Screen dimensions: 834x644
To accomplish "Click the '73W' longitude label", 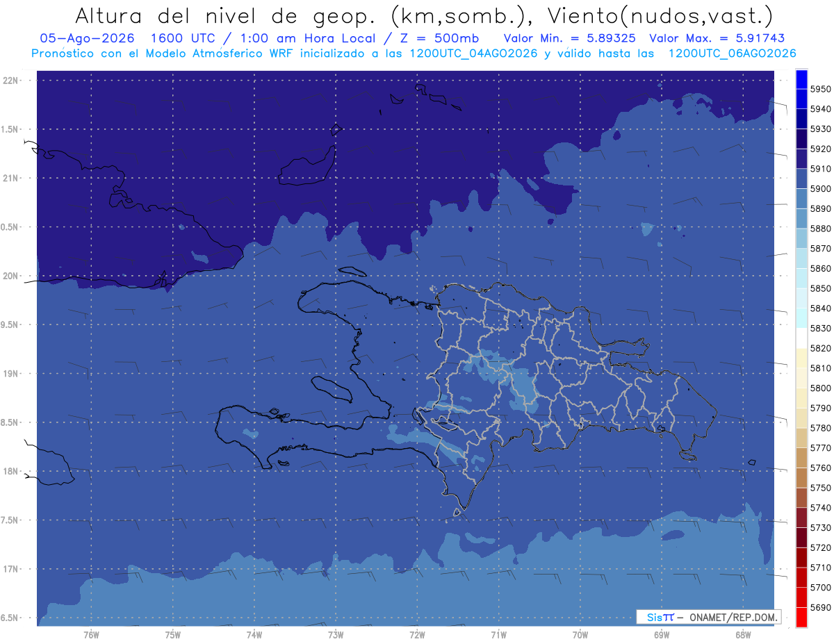I will coord(336,634).
